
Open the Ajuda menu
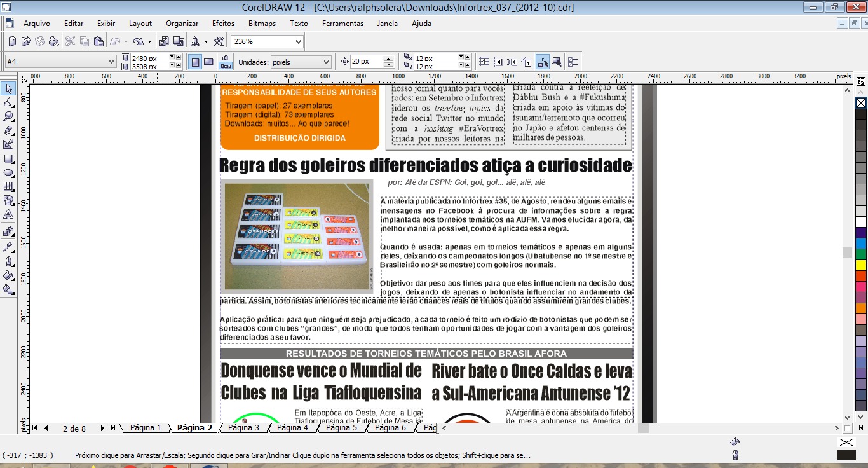[421, 24]
